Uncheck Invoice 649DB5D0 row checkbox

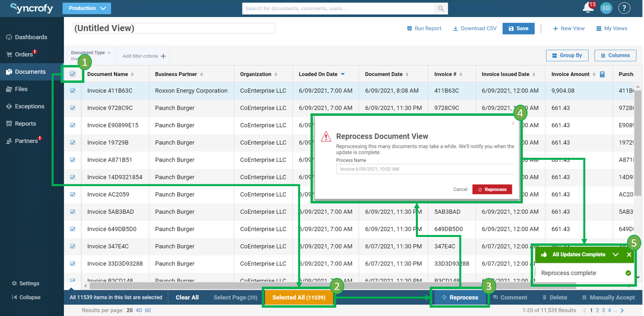72,229
